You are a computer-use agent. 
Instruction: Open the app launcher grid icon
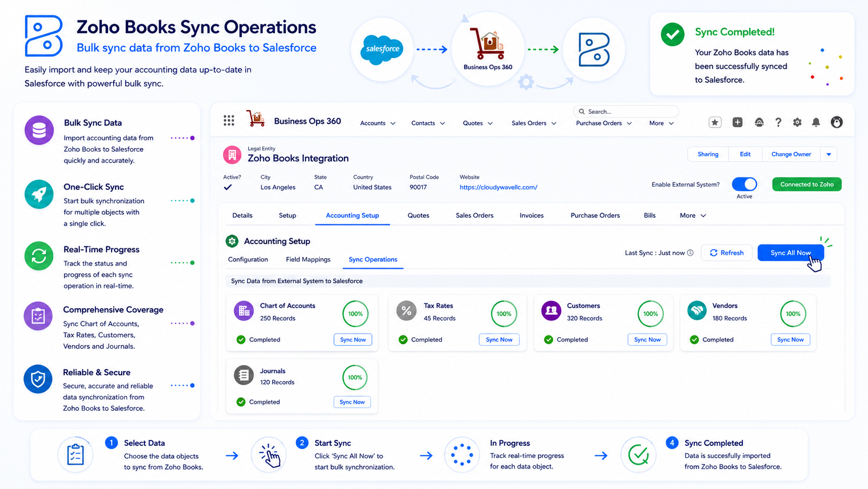pyautogui.click(x=229, y=121)
